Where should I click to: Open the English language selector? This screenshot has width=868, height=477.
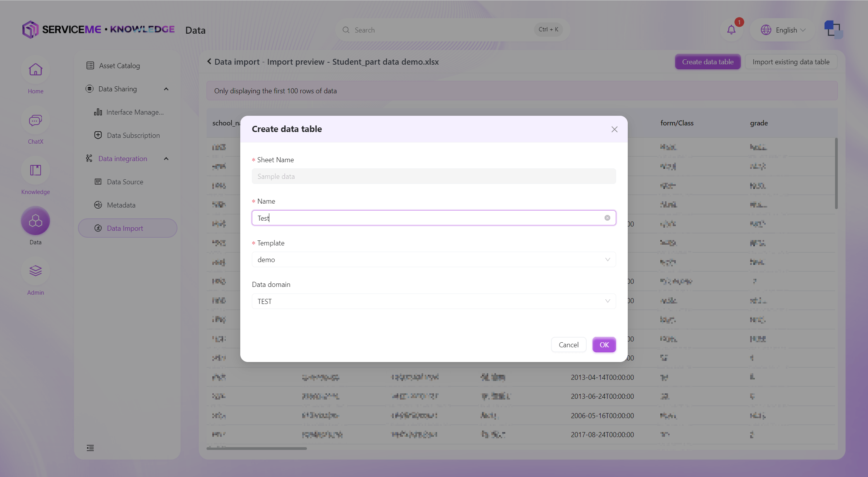tap(783, 30)
